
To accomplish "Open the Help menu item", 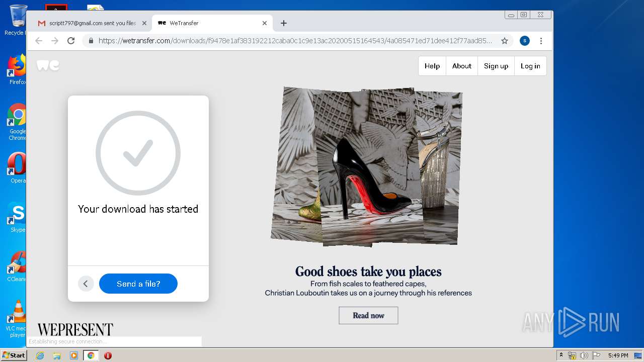I will pos(432,66).
